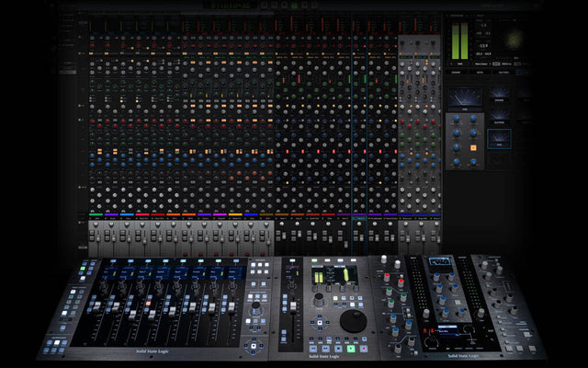Image resolution: width=588 pixels, height=368 pixels.
Task: Click the UC1 lower blue plug-in name display
Action: pos(447,330)
